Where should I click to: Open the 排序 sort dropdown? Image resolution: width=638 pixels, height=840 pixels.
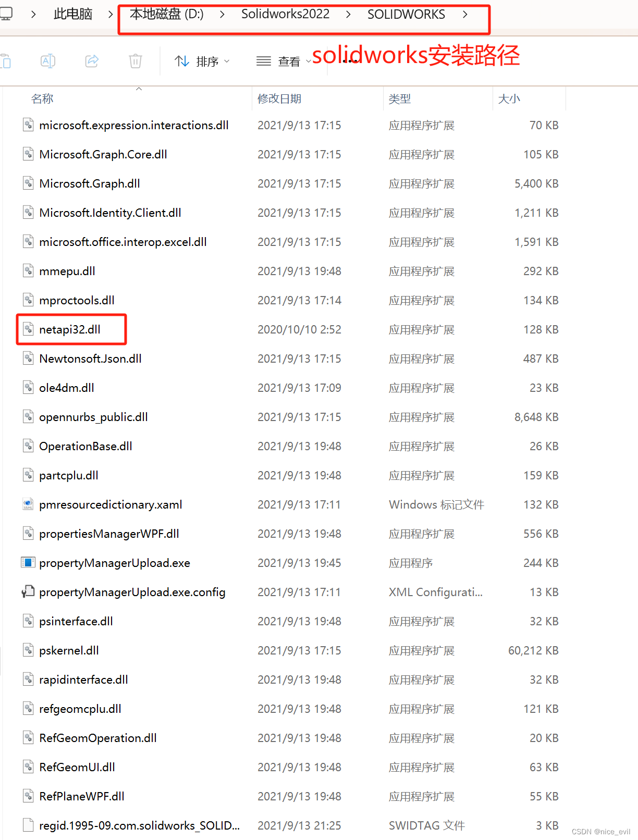pos(202,61)
